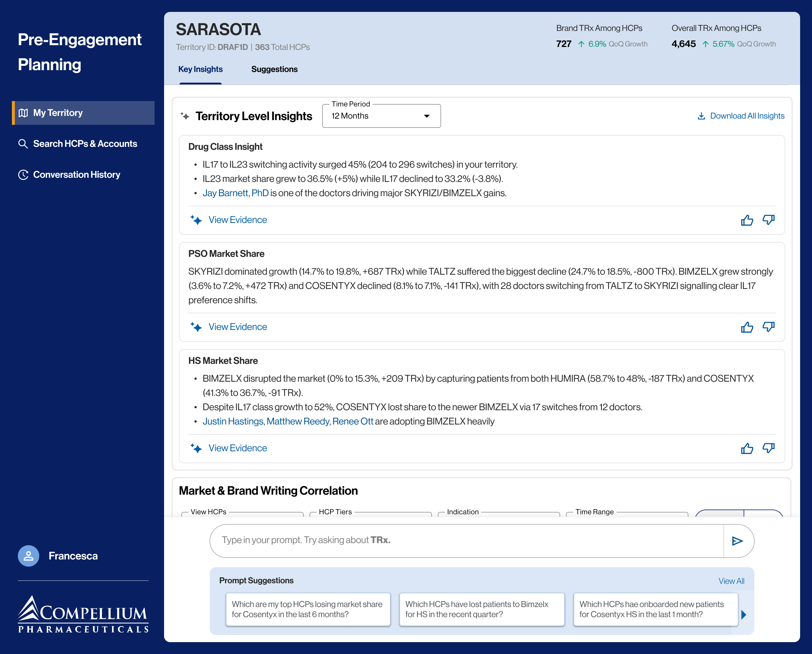Click the Francesca user avatar

click(29, 556)
